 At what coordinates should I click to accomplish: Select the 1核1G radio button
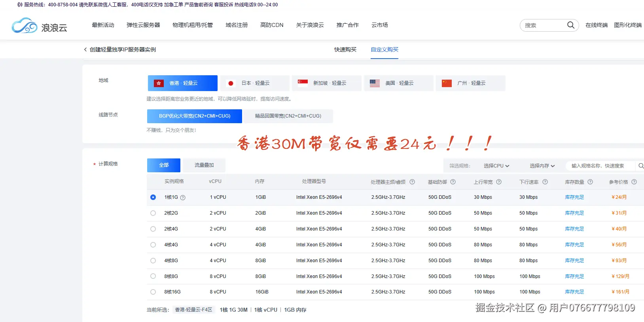(153, 197)
